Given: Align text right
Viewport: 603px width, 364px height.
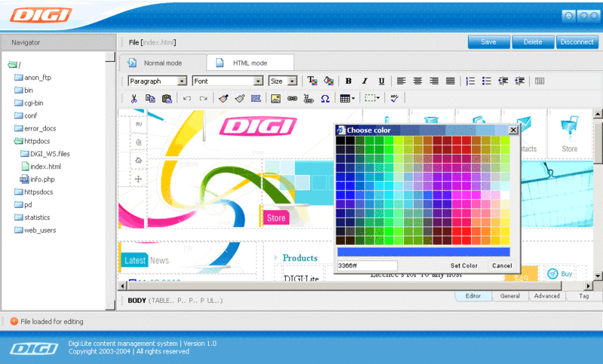Looking at the screenshot, I should 434,81.
